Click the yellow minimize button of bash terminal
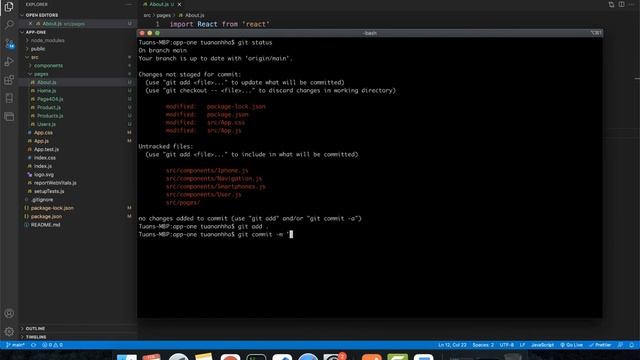The image size is (640, 360). tap(150, 33)
